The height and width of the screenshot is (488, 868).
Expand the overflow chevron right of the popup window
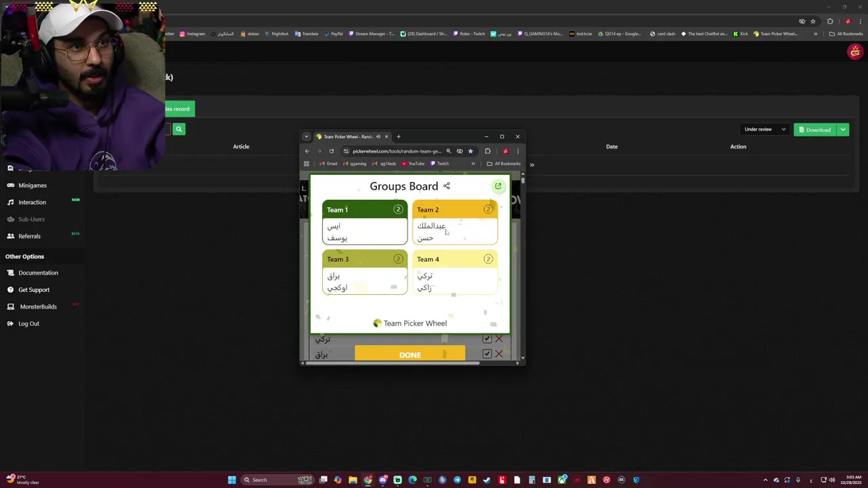tap(532, 165)
